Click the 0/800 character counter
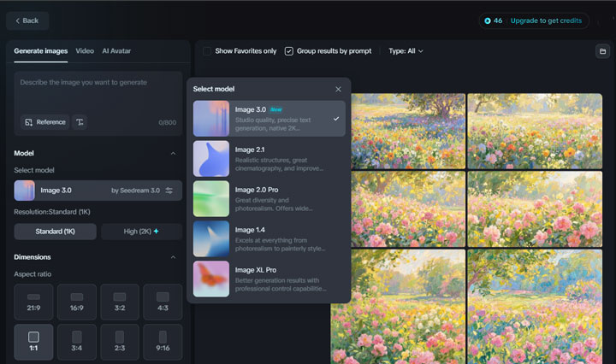The width and height of the screenshot is (616, 364). click(168, 122)
